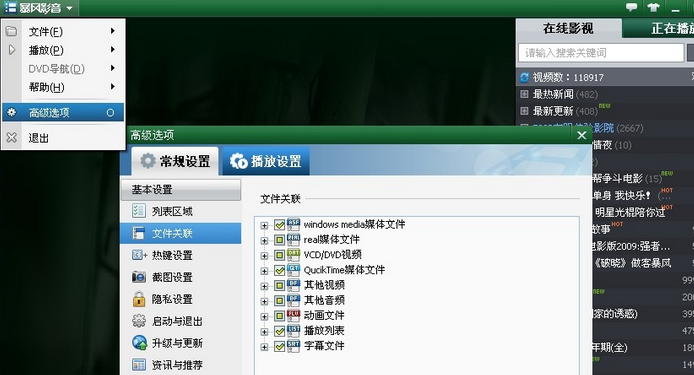
Task: Open the 帮助(H) submenu
Action: pyautogui.click(x=63, y=87)
